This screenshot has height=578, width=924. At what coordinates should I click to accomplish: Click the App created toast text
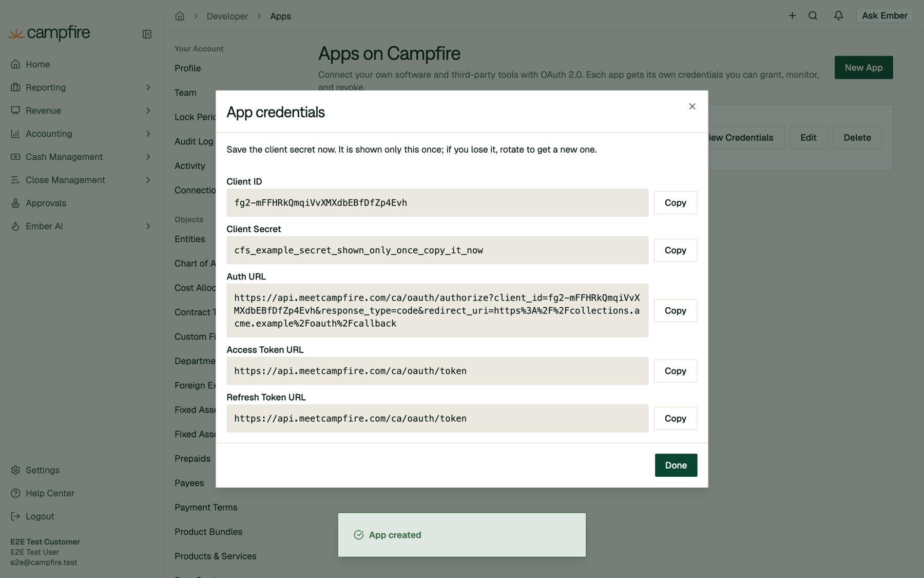click(x=395, y=535)
